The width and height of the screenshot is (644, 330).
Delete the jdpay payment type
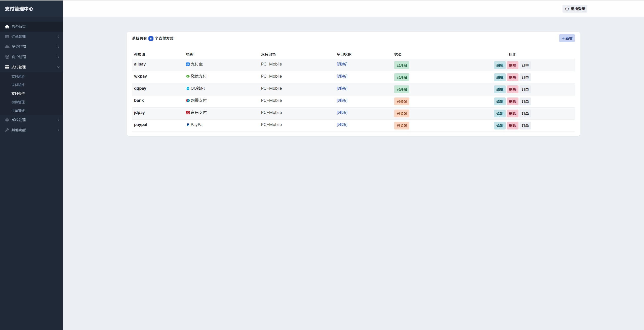(512, 114)
